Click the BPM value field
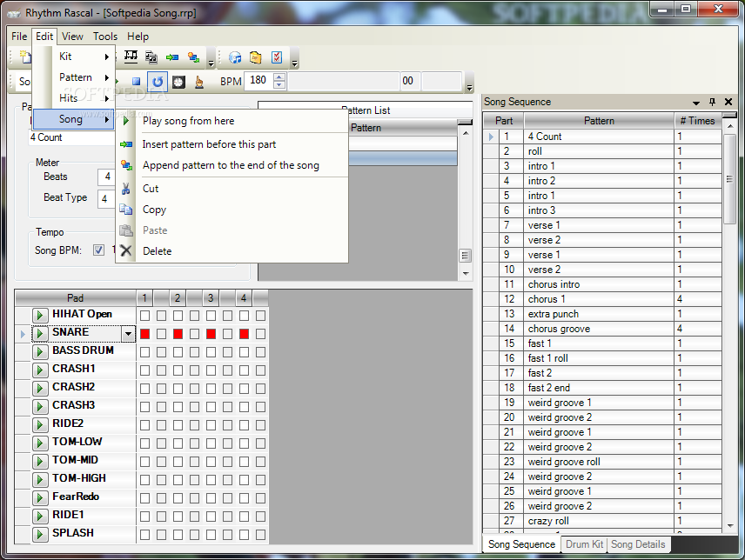 (259, 80)
